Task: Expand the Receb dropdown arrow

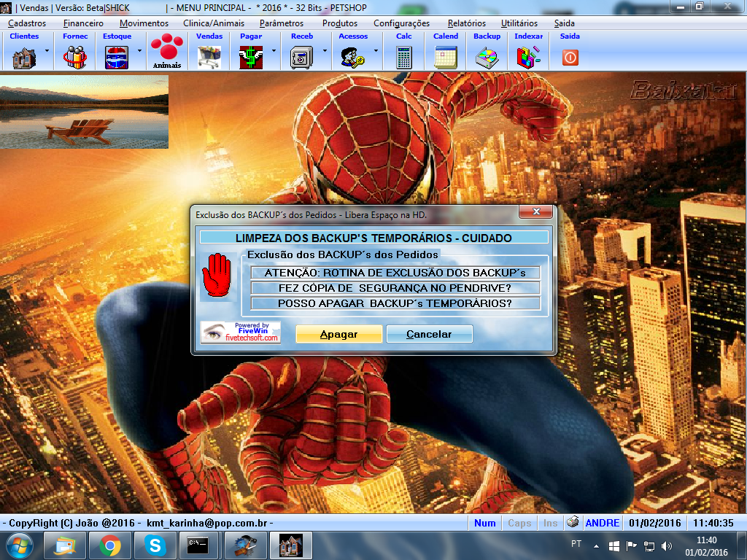Action: (325, 51)
